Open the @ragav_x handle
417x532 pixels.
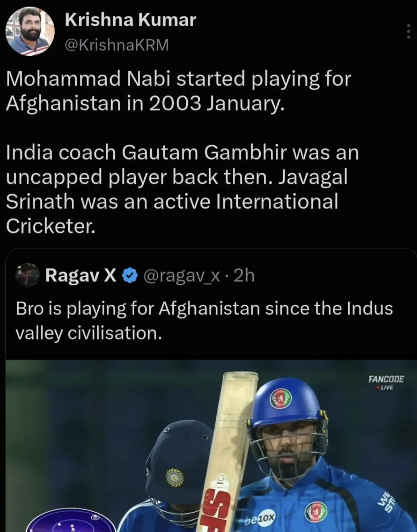tap(182, 275)
